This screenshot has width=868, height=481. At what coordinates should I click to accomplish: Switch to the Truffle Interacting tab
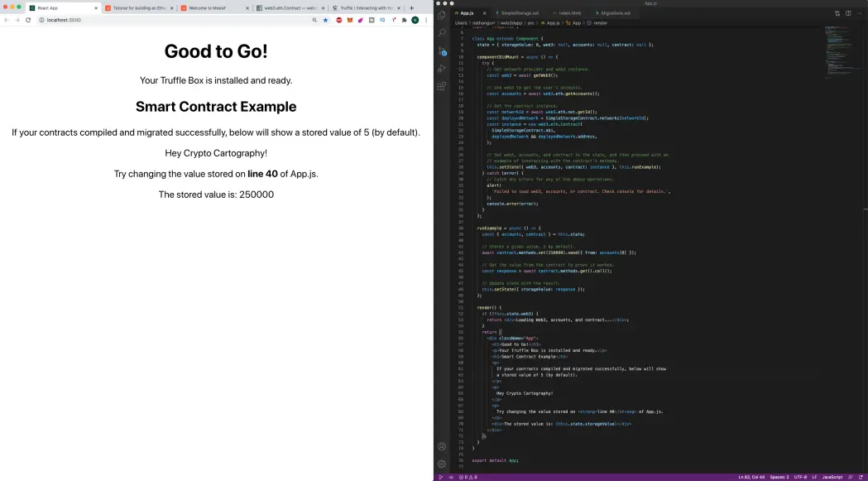(366, 8)
